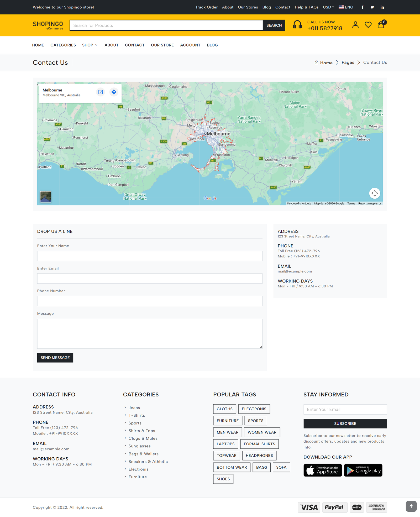Open the ENG language selector

tap(346, 7)
